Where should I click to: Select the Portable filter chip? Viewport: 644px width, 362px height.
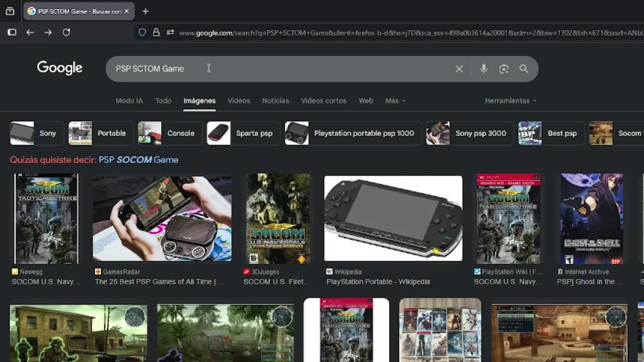[x=101, y=133]
